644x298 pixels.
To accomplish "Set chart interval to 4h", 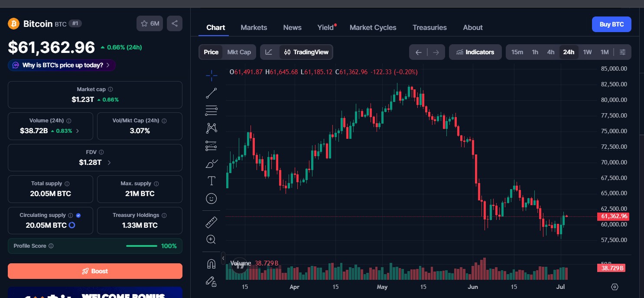I will (551, 52).
